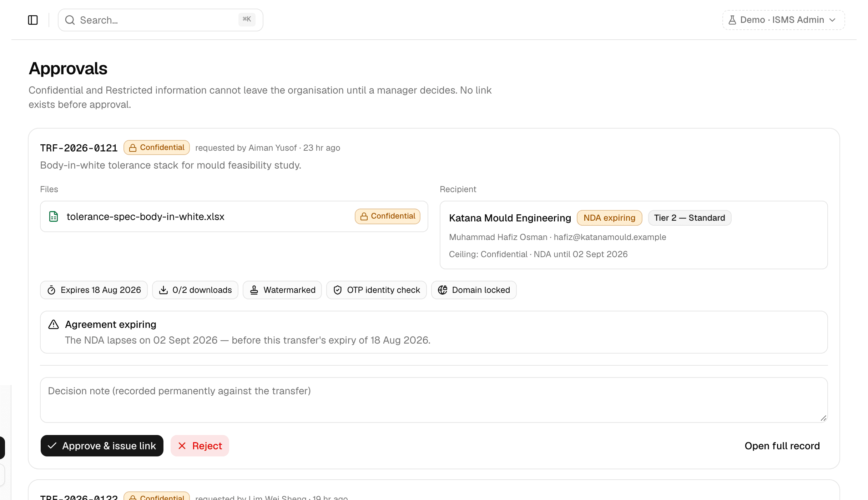This screenshot has width=868, height=500.
Task: Click the shield icon on OTP identity check
Action: (x=338, y=290)
